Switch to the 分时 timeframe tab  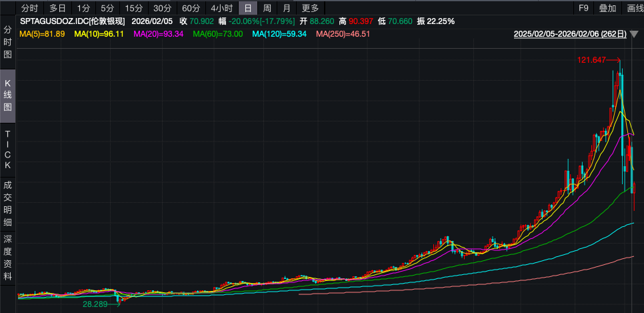[x=29, y=8]
